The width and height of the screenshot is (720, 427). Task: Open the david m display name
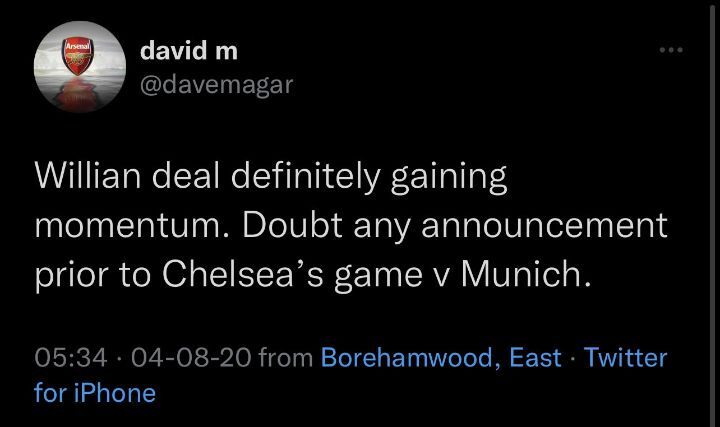click(189, 50)
